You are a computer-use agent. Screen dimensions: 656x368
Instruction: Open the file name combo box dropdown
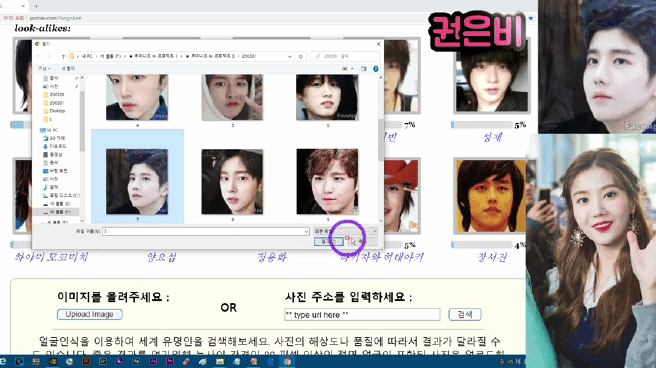click(x=306, y=231)
